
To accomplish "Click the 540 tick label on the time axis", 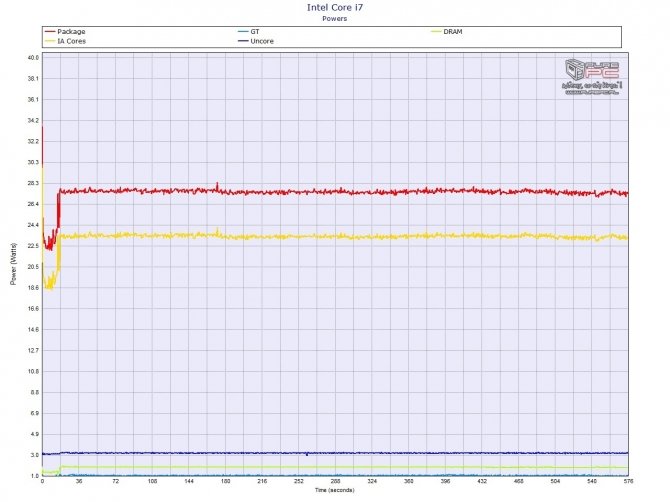I will point(592,481).
